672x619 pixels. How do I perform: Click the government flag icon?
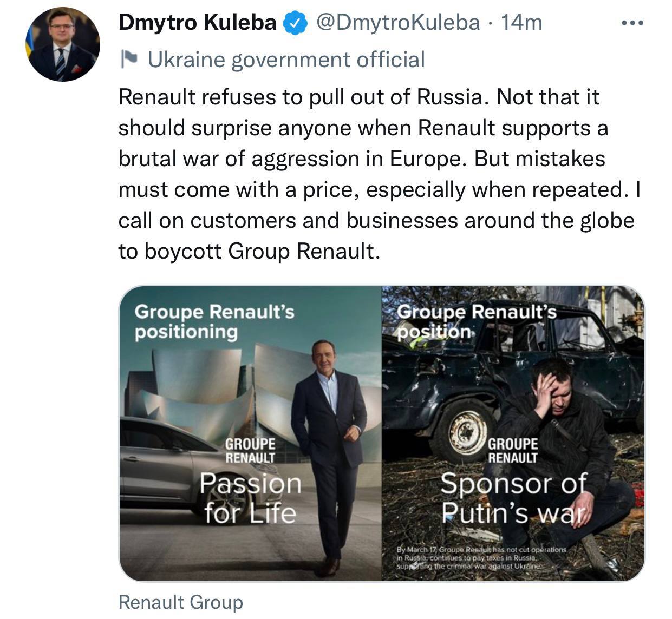(x=129, y=59)
